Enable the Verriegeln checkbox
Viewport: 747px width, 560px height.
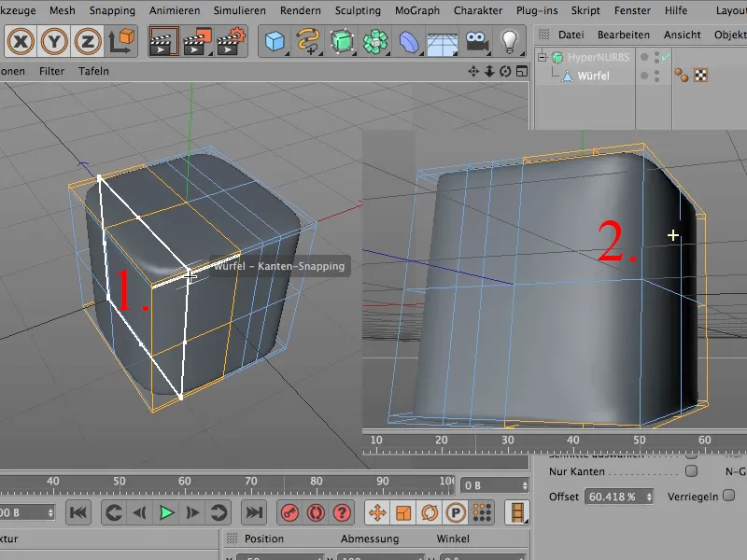click(x=728, y=496)
